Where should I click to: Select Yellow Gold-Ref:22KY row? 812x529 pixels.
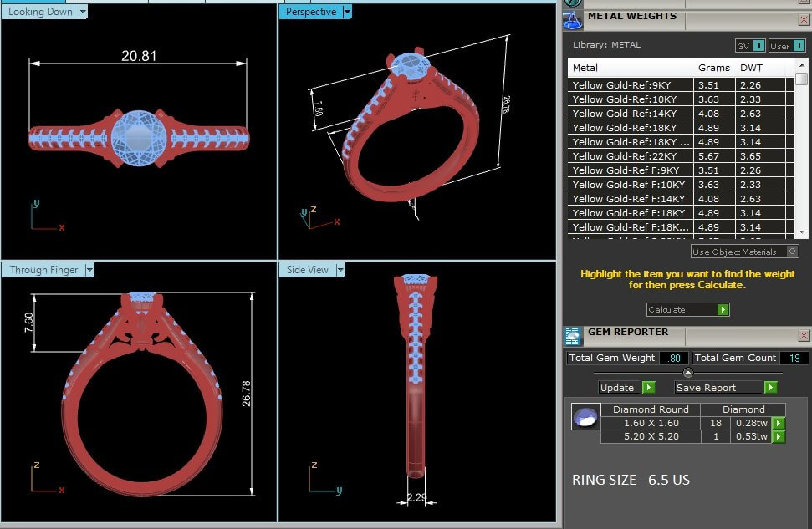coord(681,155)
